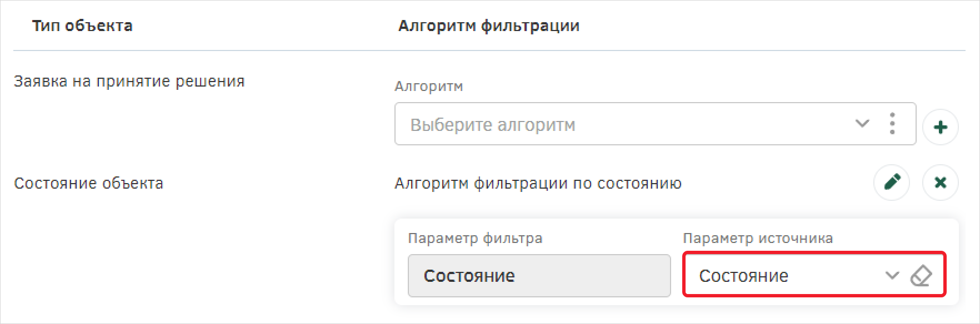Click the disabled 'Состояние' filter parameter field
This screenshot has height=324, width=980.
(x=539, y=276)
